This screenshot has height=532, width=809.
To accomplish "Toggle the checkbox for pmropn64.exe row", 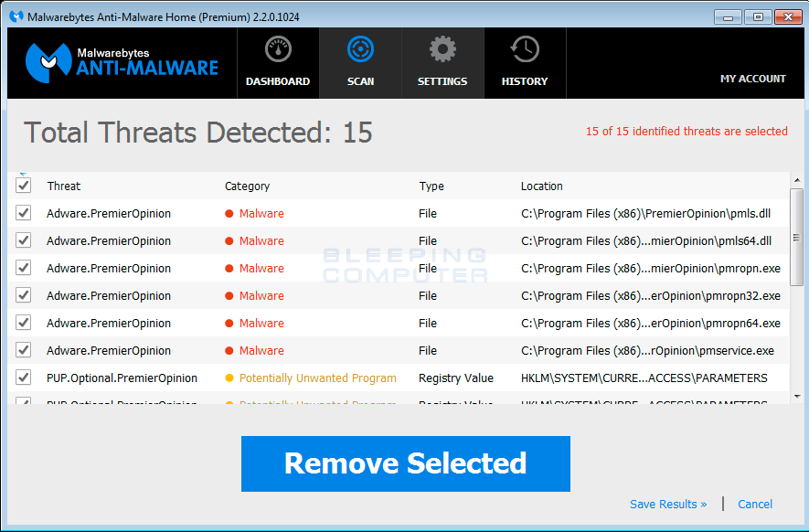I will click(x=23, y=323).
